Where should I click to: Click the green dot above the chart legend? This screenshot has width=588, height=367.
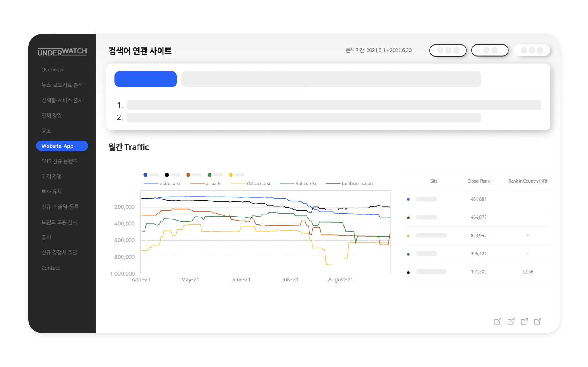(210, 175)
